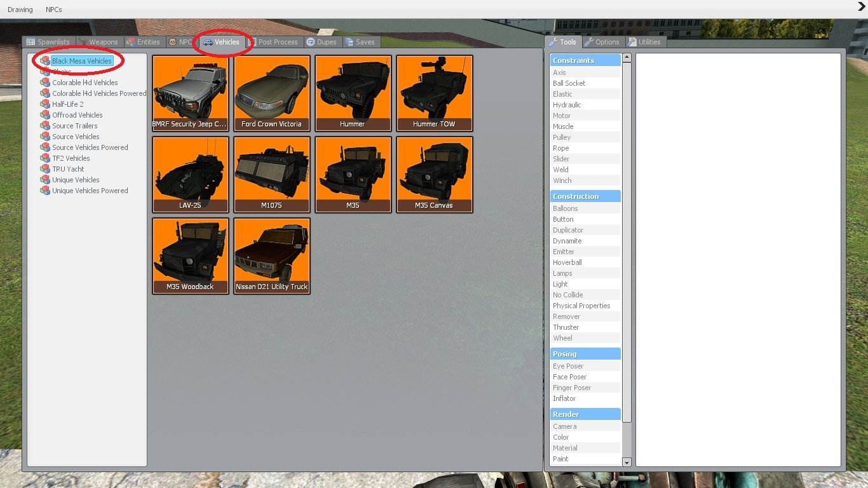The height and width of the screenshot is (488, 868).
Task: Open the NPCs menu in top bar
Action: tap(54, 10)
